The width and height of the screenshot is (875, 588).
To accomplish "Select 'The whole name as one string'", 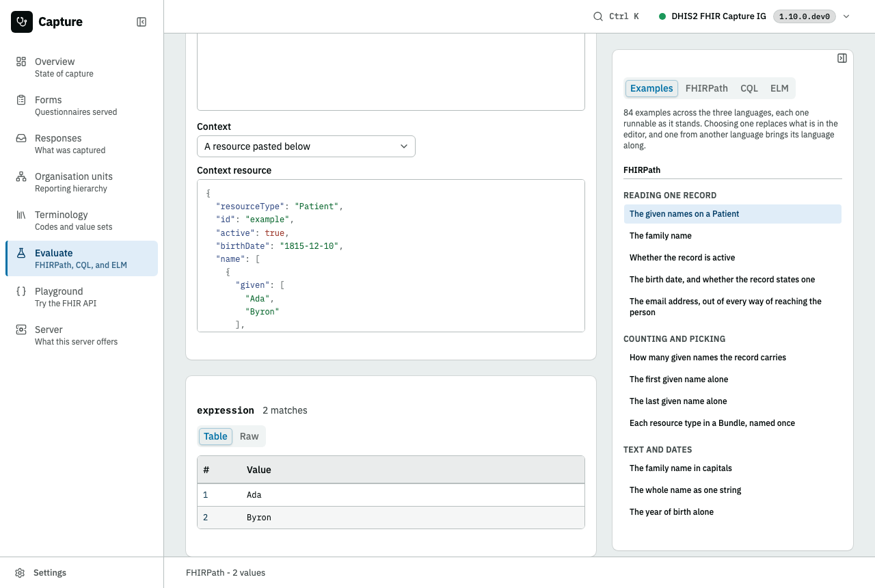I will pos(733,490).
